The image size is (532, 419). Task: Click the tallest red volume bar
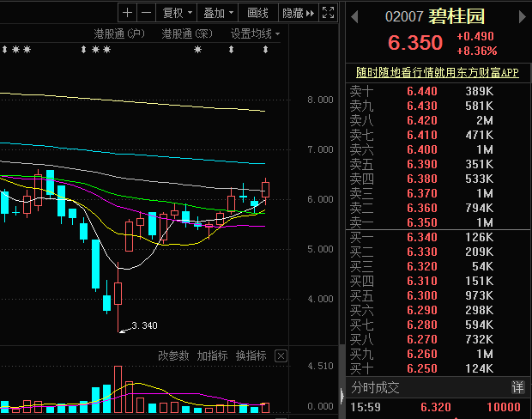[x=118, y=389]
